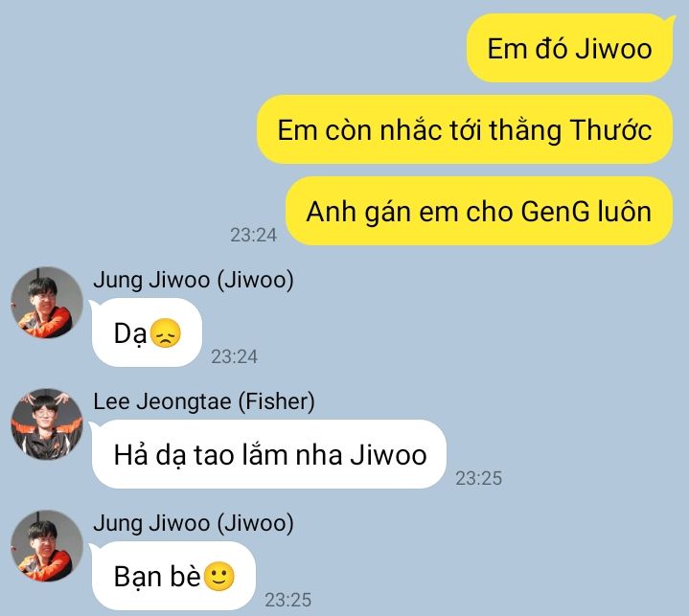Click the sender name 'Lee Jeongtae (Fisher)'
689x616 pixels.
[x=204, y=401]
